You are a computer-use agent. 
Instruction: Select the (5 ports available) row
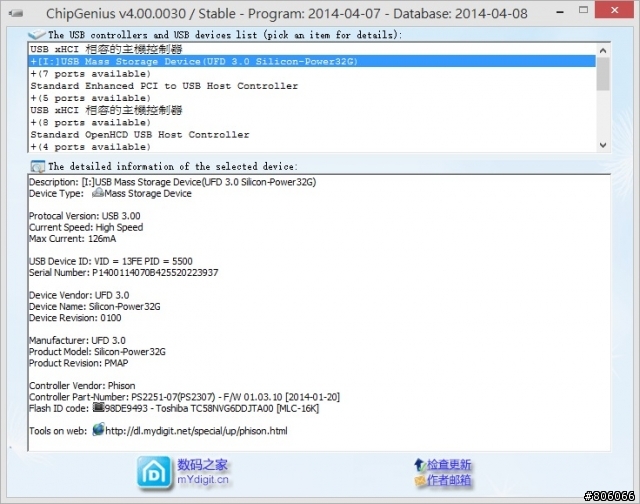click(312, 98)
